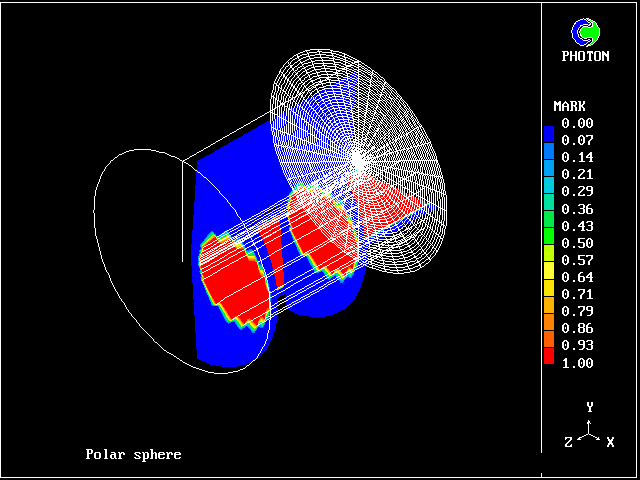The image size is (640, 480).
Task: Pick the dark blue swatch at legend top
Action: click(548, 132)
